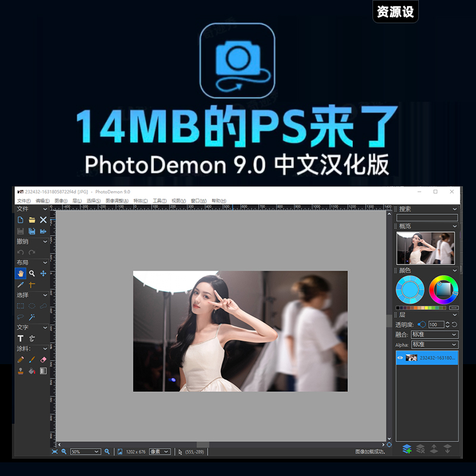The height and width of the screenshot is (476, 476).
Task: Open an image with the yellow folder icon
Action: [32, 220]
